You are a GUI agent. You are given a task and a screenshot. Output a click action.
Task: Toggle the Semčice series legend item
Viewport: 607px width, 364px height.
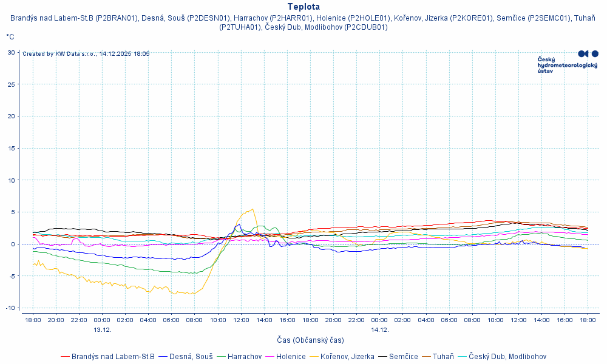[x=403, y=357]
